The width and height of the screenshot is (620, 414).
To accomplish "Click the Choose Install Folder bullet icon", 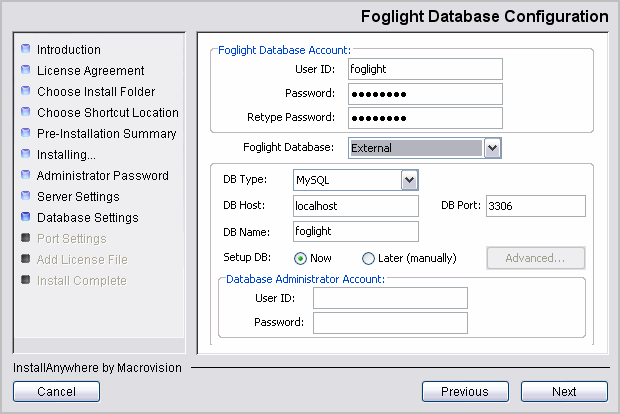I will click(x=26, y=92).
